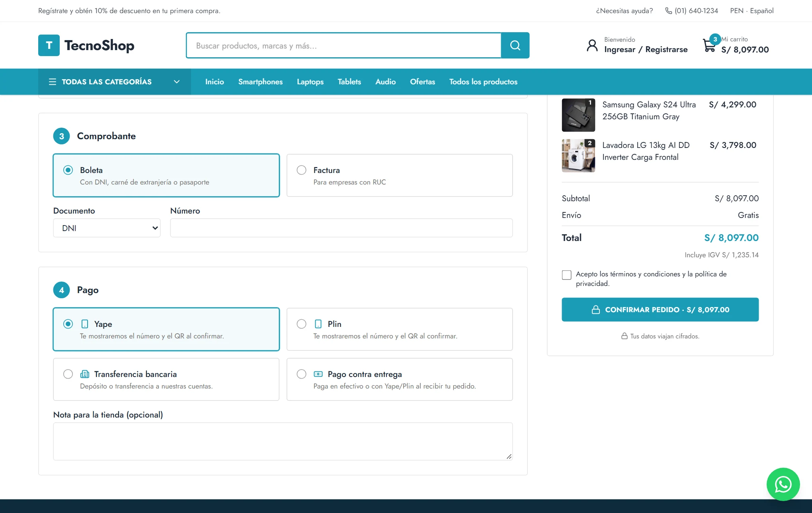Image resolution: width=812 pixels, height=513 pixels.
Task: Select the Factura radio option
Action: (x=301, y=170)
